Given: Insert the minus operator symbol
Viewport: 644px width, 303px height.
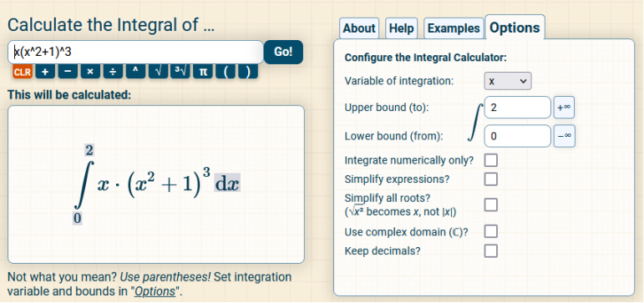Looking at the screenshot, I should 68,72.
